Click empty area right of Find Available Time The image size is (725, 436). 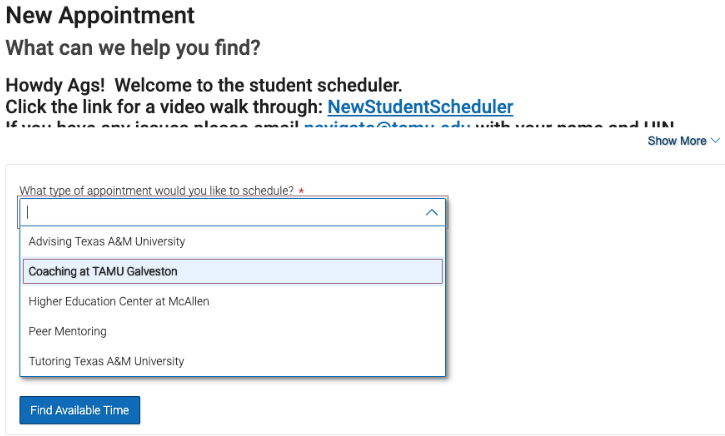[x=400, y=410]
